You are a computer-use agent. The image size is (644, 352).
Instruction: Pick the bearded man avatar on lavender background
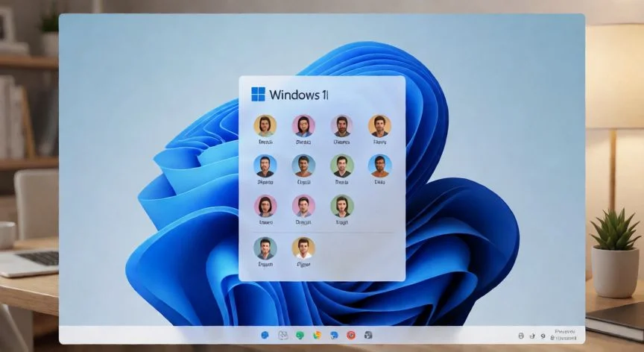point(341,126)
